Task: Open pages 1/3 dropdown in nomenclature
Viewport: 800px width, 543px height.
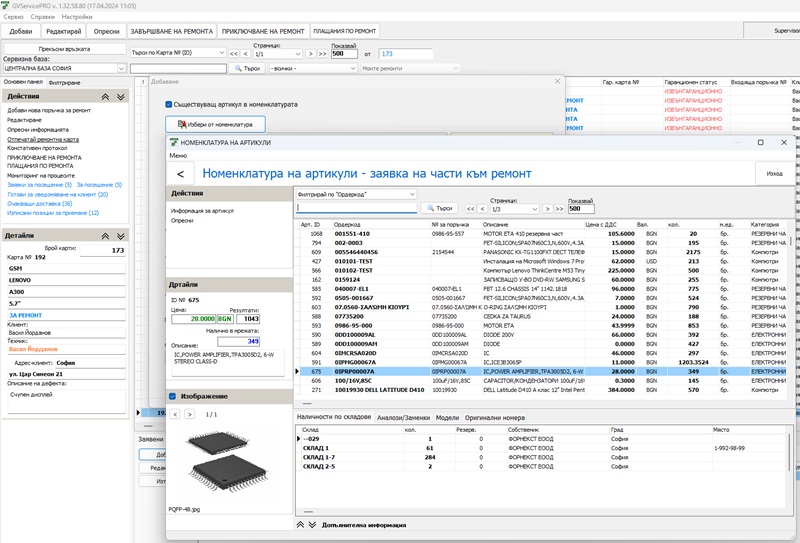Action: (514, 209)
